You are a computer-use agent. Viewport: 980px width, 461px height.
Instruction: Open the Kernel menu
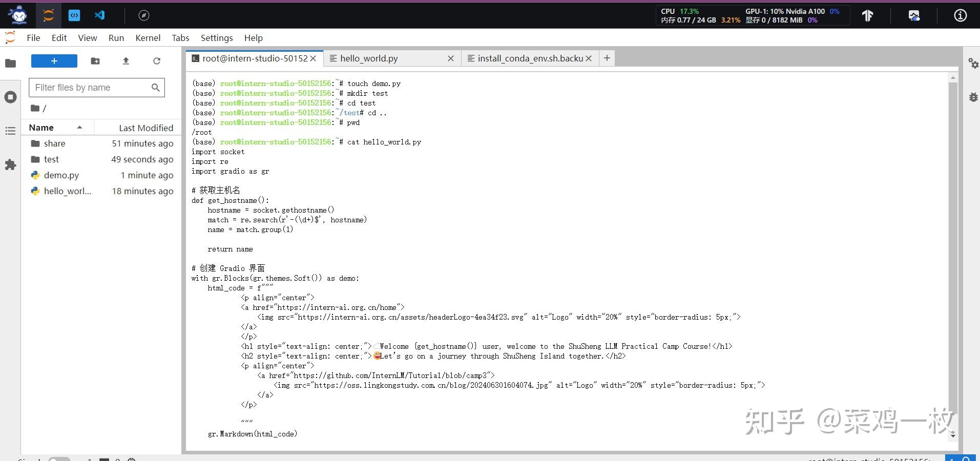coord(148,38)
